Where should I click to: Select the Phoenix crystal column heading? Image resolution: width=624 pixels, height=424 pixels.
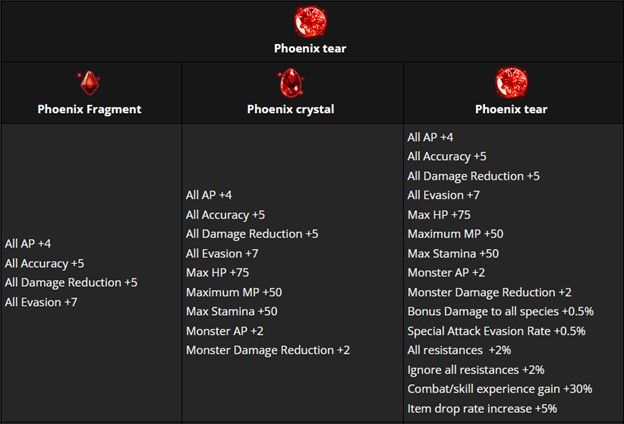(x=291, y=109)
